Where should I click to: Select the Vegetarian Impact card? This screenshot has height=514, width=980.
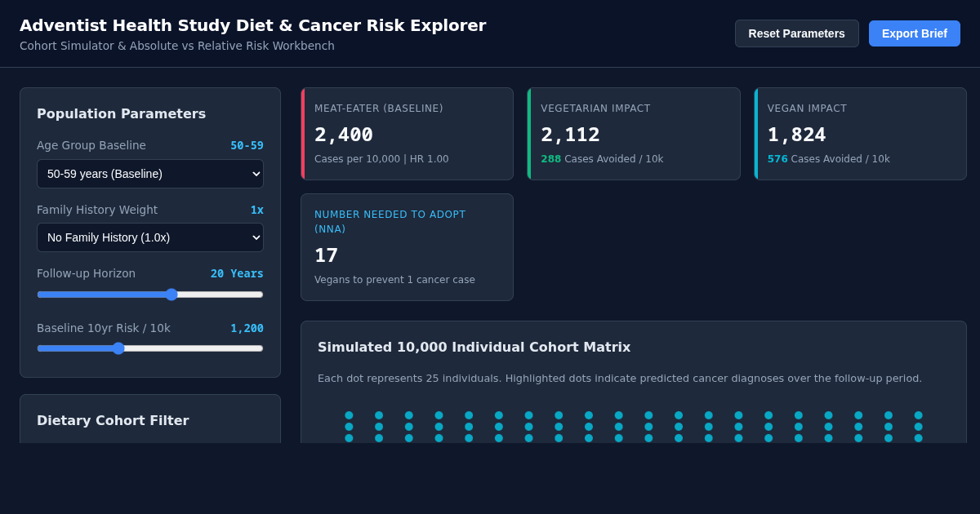coord(634,134)
